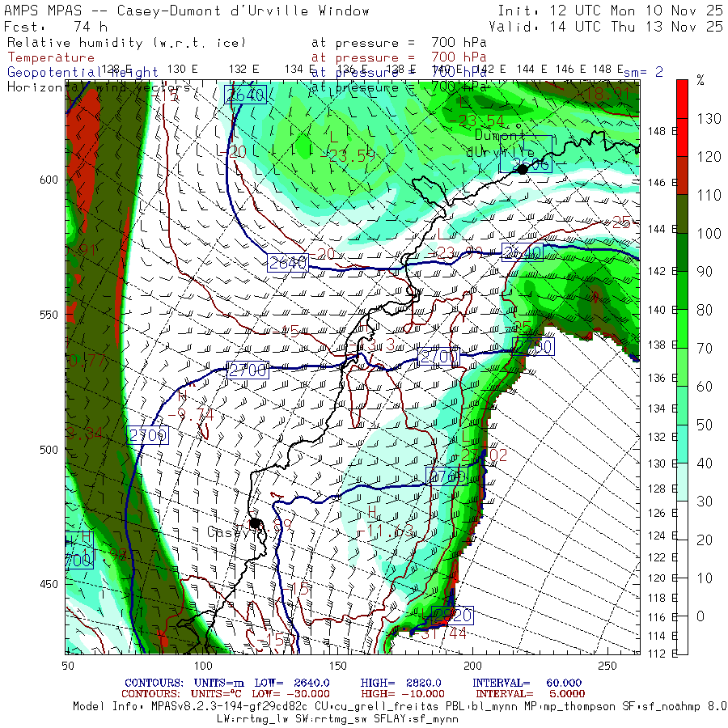Click the 'MPASv8.2.3-194-gf29cd82c' model version text
728x728 pixels.
pos(230,707)
